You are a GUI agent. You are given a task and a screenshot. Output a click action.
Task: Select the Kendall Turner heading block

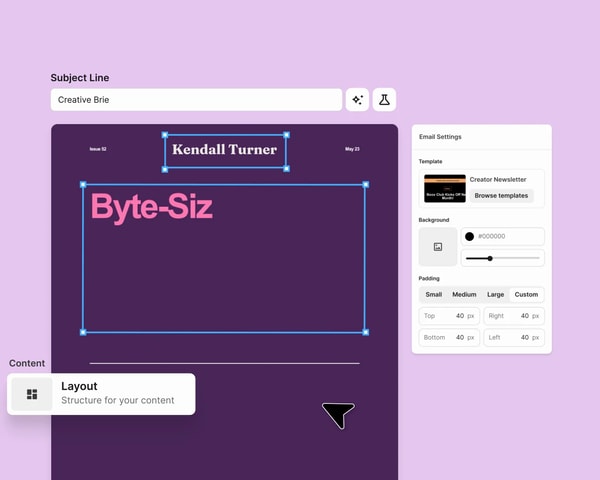(x=225, y=150)
